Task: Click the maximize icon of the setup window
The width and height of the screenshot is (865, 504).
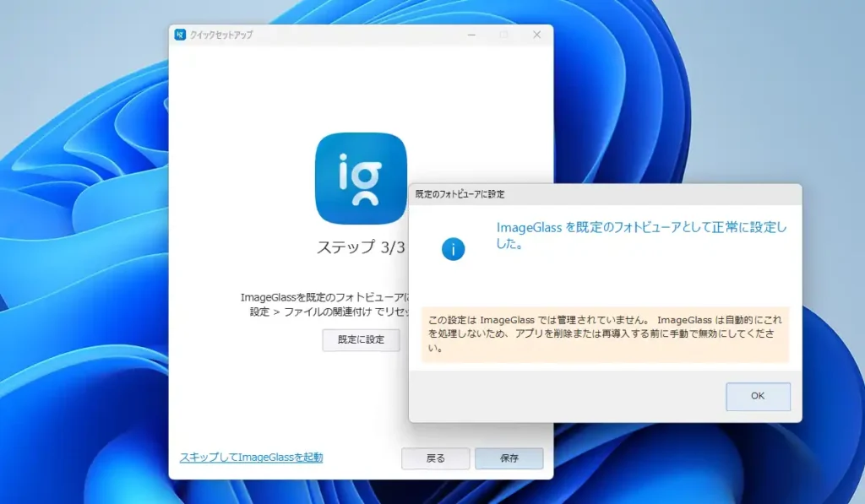Action: click(x=503, y=35)
